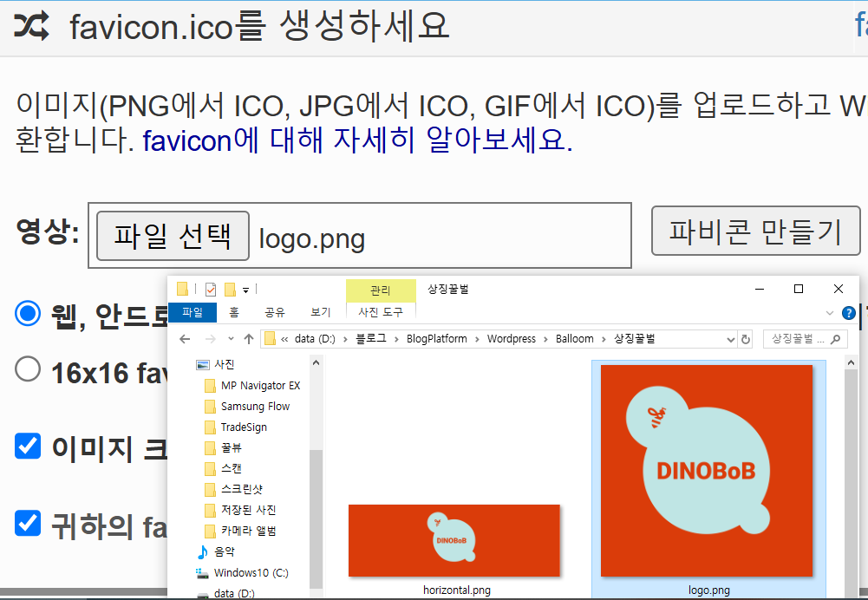Toggle the 이미지 크기 checkbox
The image size is (868, 600).
click(x=28, y=447)
